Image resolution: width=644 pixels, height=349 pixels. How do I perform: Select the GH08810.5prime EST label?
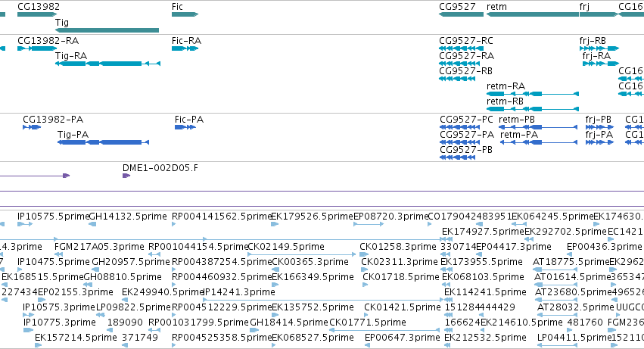click(x=123, y=278)
